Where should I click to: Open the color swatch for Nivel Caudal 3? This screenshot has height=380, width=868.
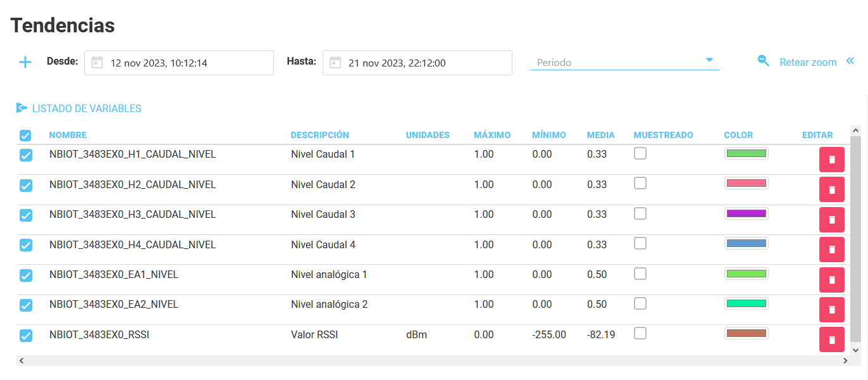[746, 213]
